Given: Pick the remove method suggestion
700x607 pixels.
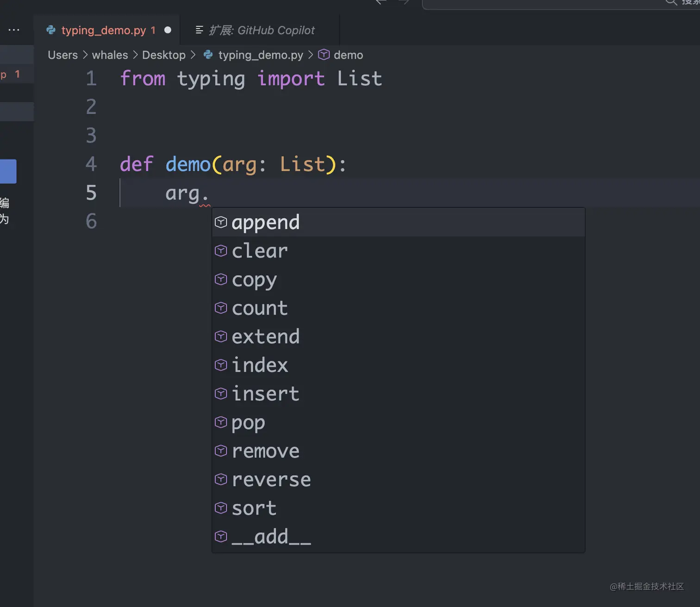Looking at the screenshot, I should (x=398, y=451).
